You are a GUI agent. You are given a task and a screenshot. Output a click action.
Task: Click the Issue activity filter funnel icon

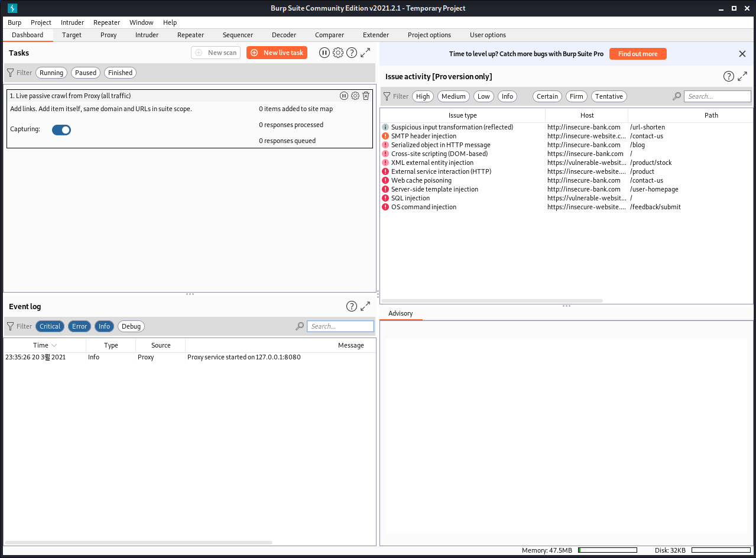click(x=387, y=96)
